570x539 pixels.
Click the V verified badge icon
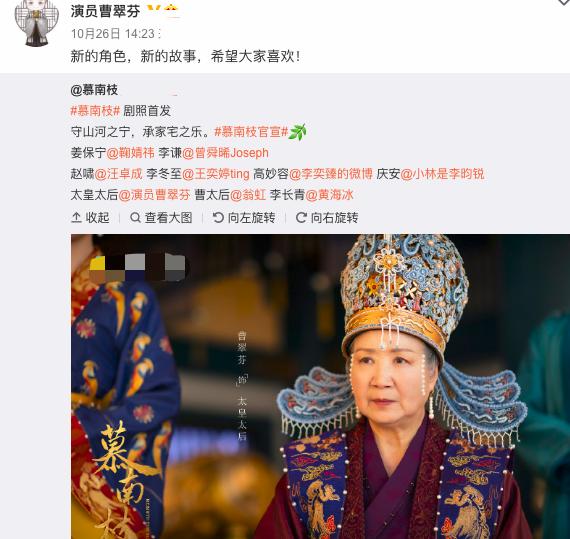tap(154, 11)
